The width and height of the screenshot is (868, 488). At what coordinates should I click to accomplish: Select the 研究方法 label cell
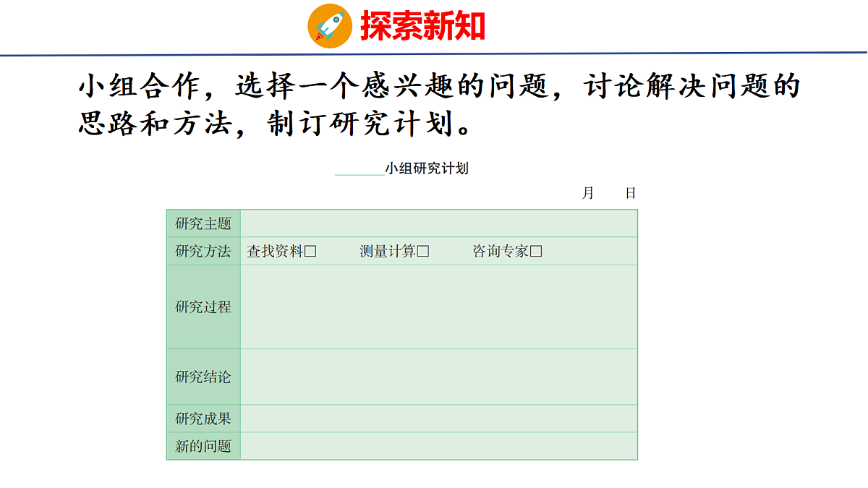point(203,251)
